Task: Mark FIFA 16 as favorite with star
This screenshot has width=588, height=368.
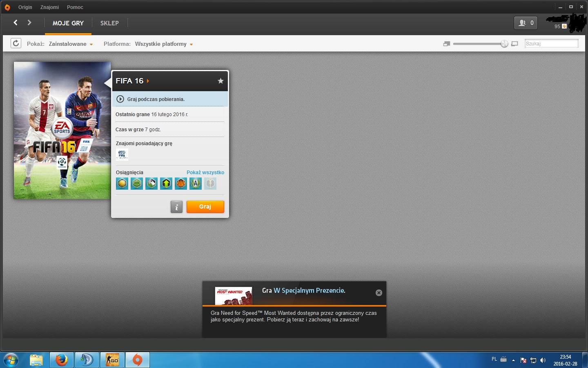Action: click(220, 81)
